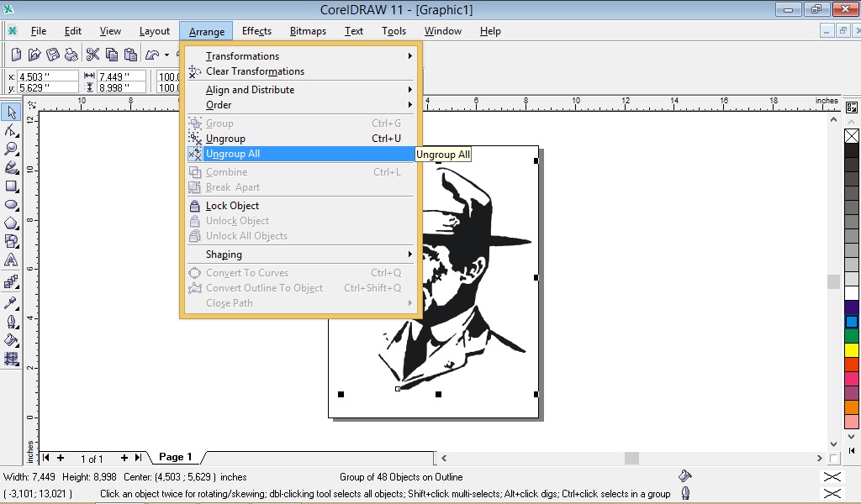Open the Text menu

pyautogui.click(x=354, y=31)
